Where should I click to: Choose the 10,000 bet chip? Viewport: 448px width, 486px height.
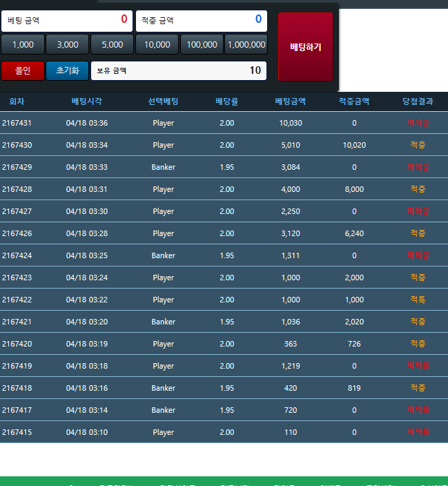pyautogui.click(x=157, y=44)
